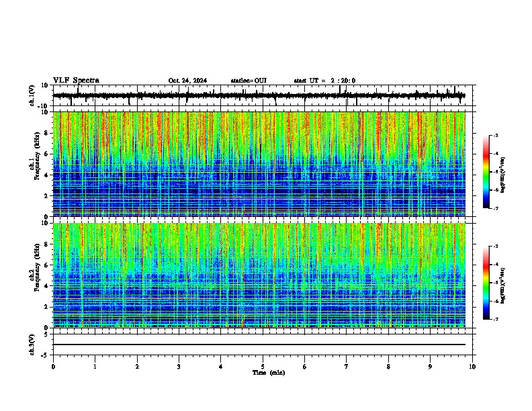
Task: Select the log(PSD) label beside ch.2 colorbar
Action: point(502,286)
